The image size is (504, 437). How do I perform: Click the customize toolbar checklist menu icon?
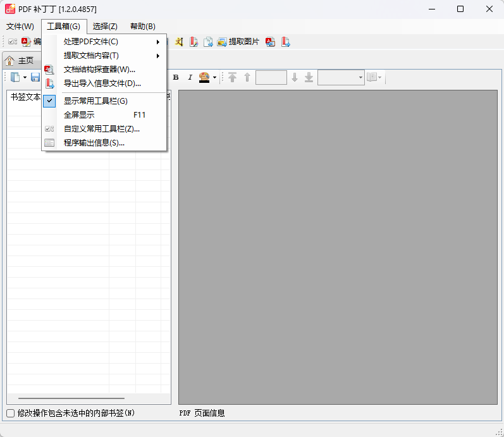[x=49, y=129]
